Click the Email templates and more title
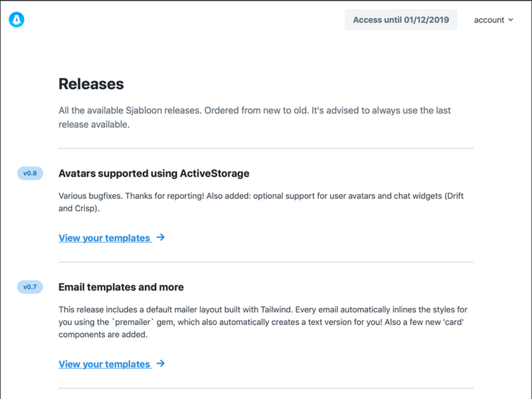The width and height of the screenshot is (532, 399). (121, 287)
